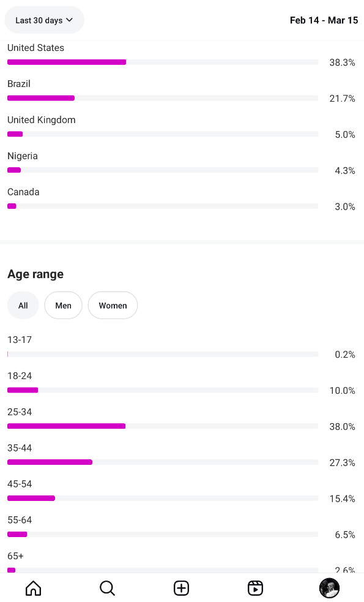Open the Search magnifier icon
This screenshot has width=364, height=602.
coord(107,588)
